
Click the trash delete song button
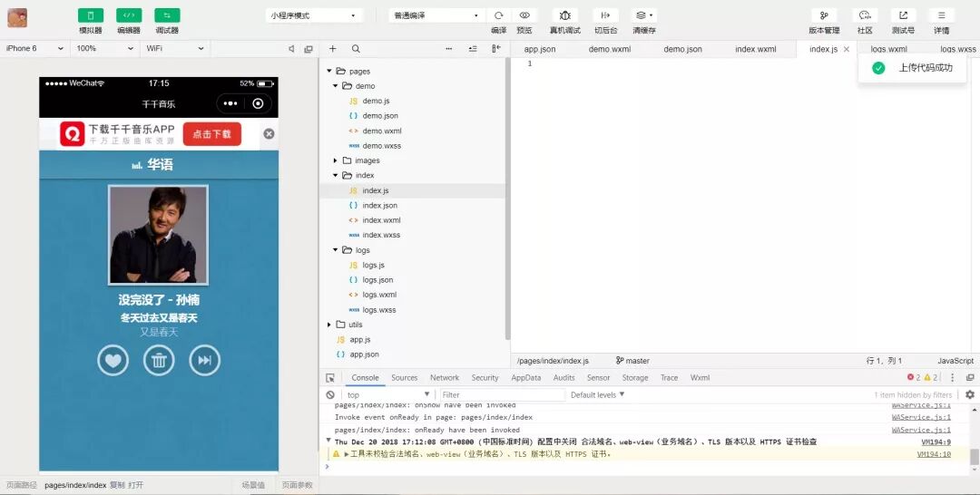click(159, 360)
